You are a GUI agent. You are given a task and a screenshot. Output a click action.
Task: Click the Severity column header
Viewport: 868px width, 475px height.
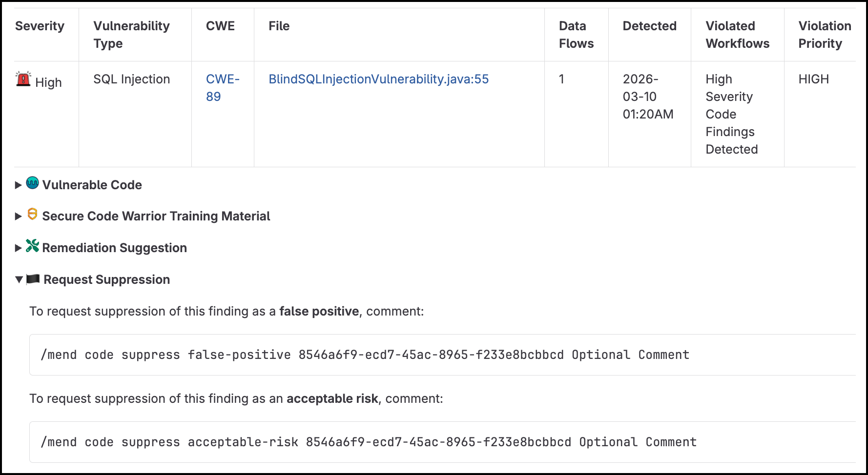[40, 26]
